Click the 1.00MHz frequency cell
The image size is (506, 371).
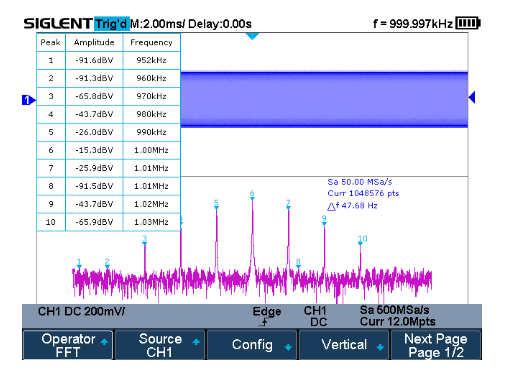(x=151, y=150)
